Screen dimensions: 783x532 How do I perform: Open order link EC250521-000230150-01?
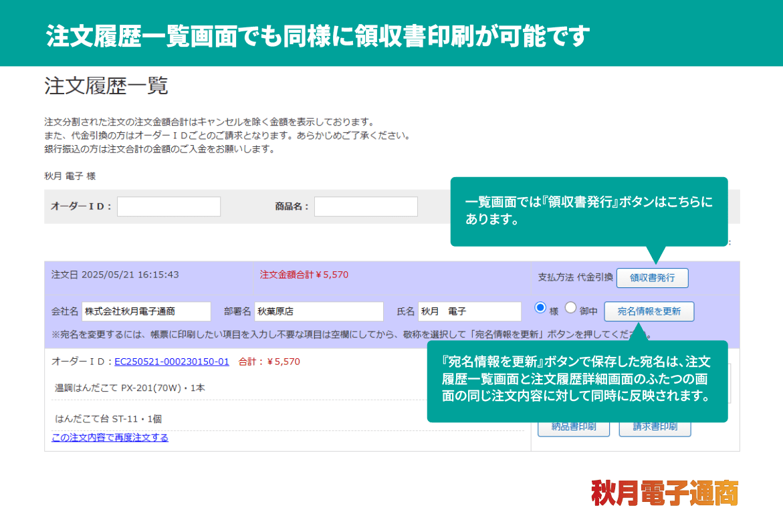click(172, 362)
